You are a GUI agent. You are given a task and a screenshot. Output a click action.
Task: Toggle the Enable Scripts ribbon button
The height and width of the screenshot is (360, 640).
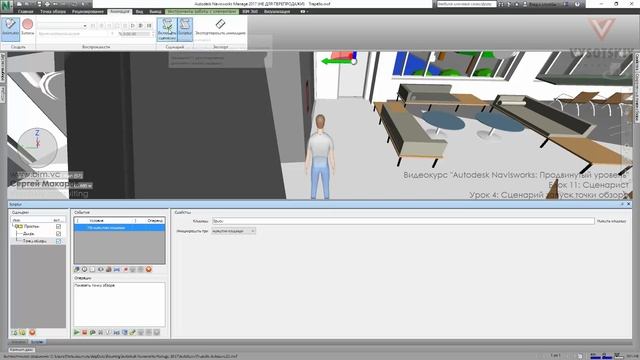[167, 29]
